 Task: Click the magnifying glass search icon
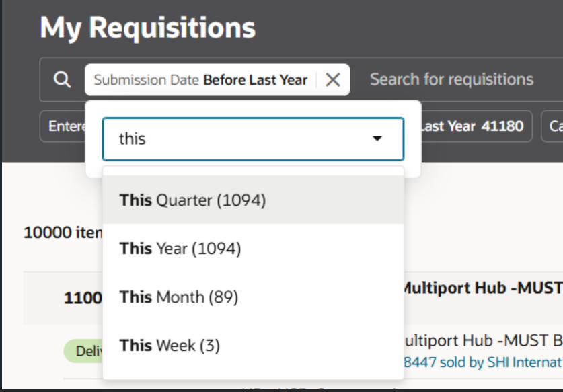[62, 79]
